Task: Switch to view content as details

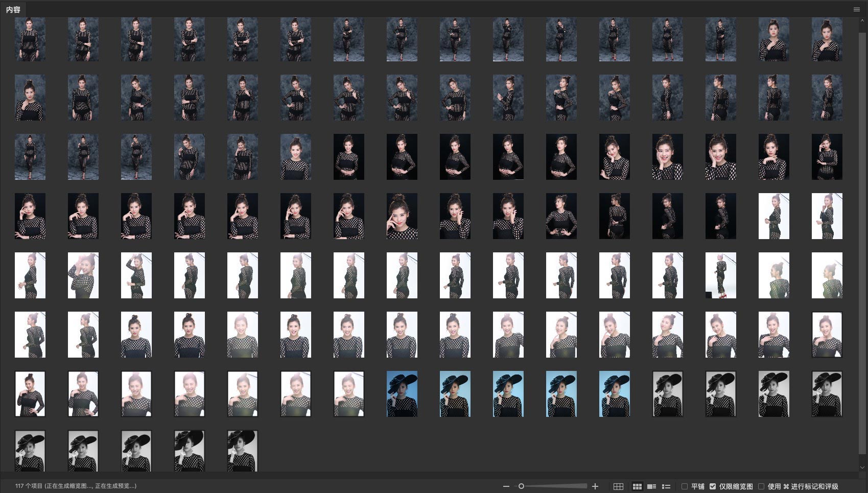Action: (651, 486)
